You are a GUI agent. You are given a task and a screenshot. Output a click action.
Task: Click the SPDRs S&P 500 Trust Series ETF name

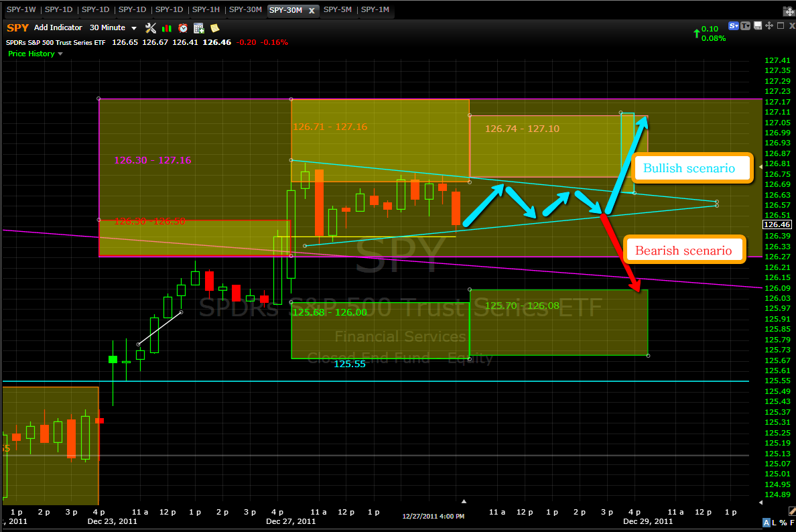click(56, 43)
